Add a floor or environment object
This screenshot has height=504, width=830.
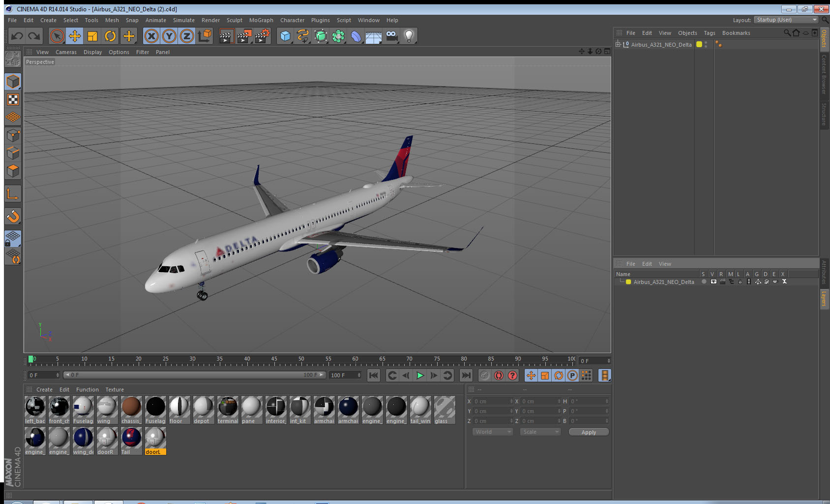coord(374,36)
